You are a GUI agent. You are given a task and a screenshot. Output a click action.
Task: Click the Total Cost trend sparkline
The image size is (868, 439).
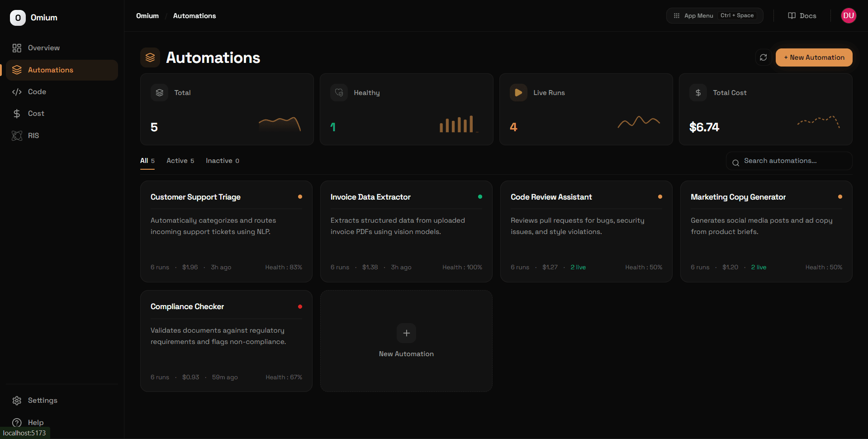[x=818, y=122]
